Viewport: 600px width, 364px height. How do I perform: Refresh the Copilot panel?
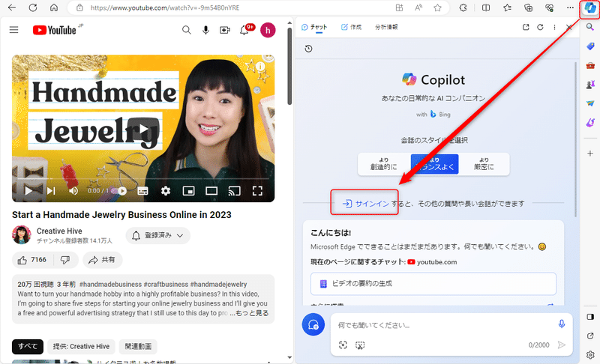540,27
